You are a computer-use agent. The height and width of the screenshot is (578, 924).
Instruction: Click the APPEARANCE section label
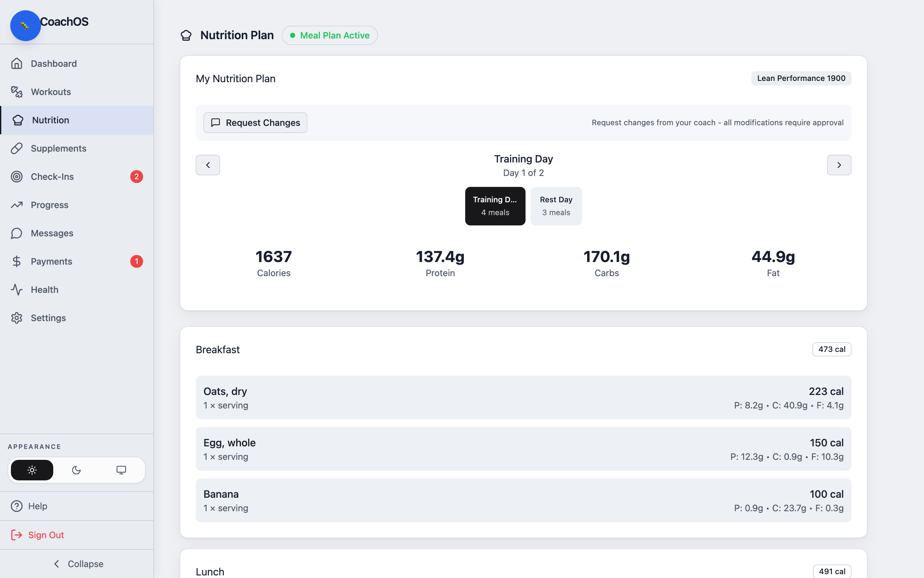coord(34,447)
